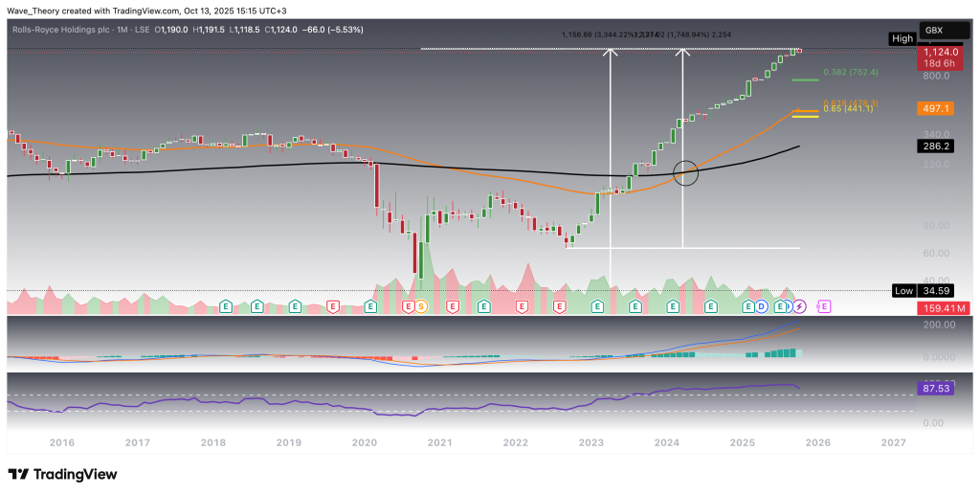Image resolution: width=980 pixels, height=495 pixels.
Task: Click the 2020 label on time axis
Action: coord(364,442)
